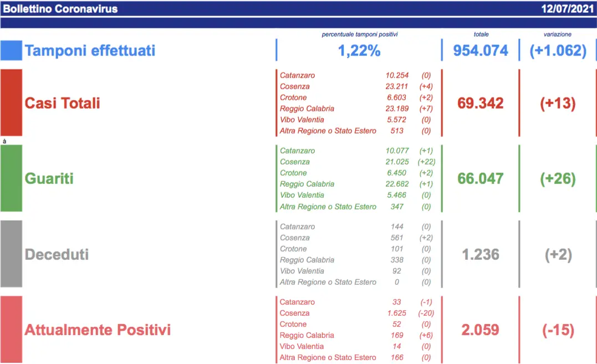The image size is (597, 364).
Task: Click the red block beside Casi Totali
Action: click(11, 102)
